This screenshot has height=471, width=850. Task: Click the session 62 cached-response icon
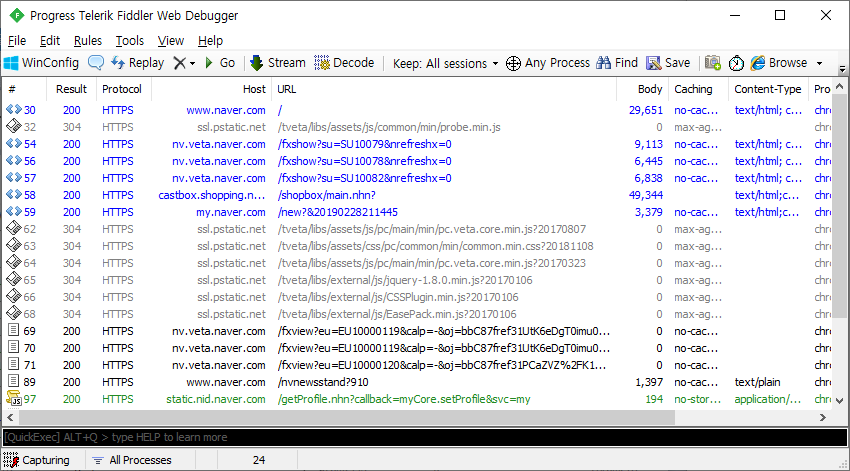coord(14,228)
